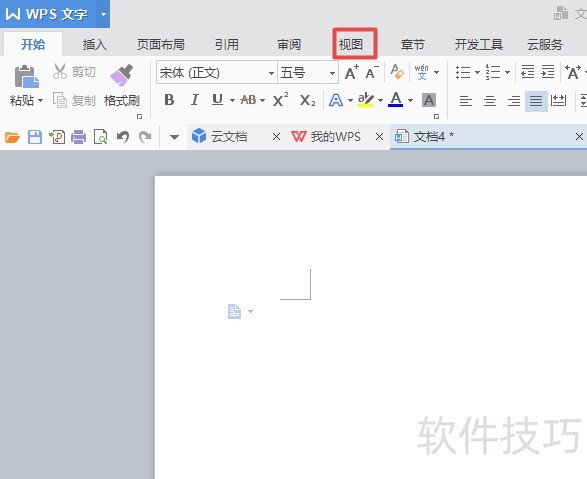Open the font size dropdown 五号

click(x=308, y=73)
